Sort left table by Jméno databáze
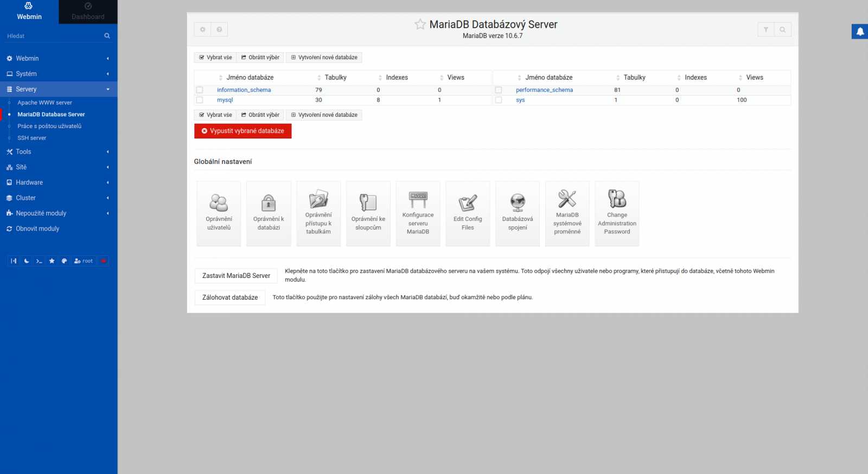The width and height of the screenshot is (868, 474). (x=250, y=78)
